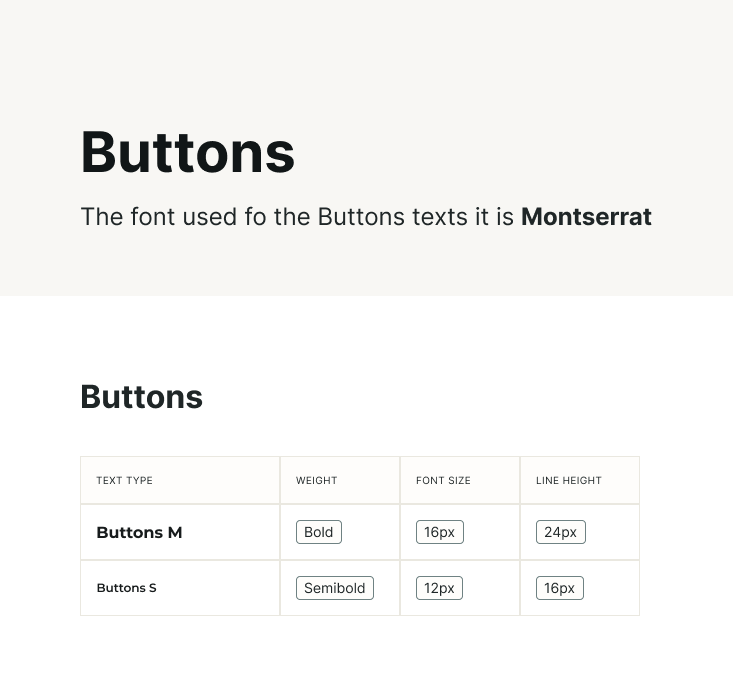Click the "Semibold" weight tag

[x=335, y=588]
